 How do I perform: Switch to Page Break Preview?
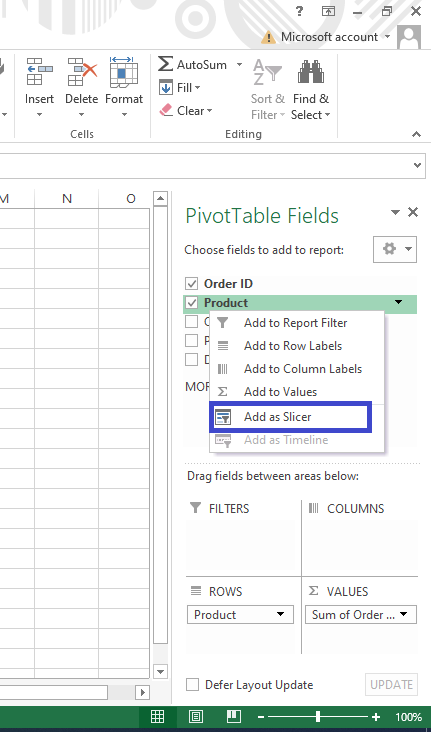(x=233, y=716)
